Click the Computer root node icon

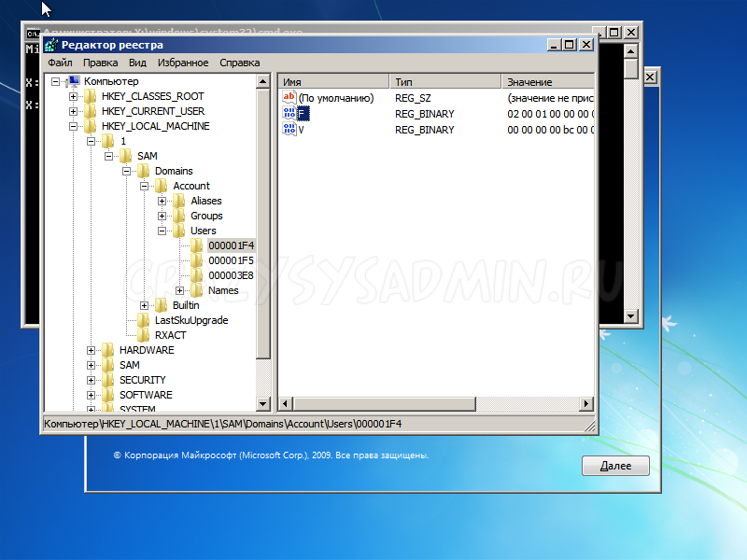[x=73, y=81]
